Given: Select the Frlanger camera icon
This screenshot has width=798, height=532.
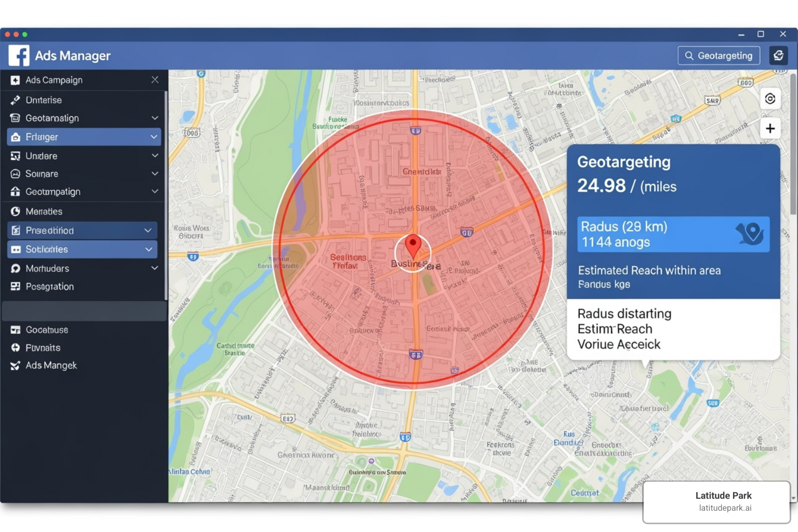Looking at the screenshot, I should click(x=15, y=137).
